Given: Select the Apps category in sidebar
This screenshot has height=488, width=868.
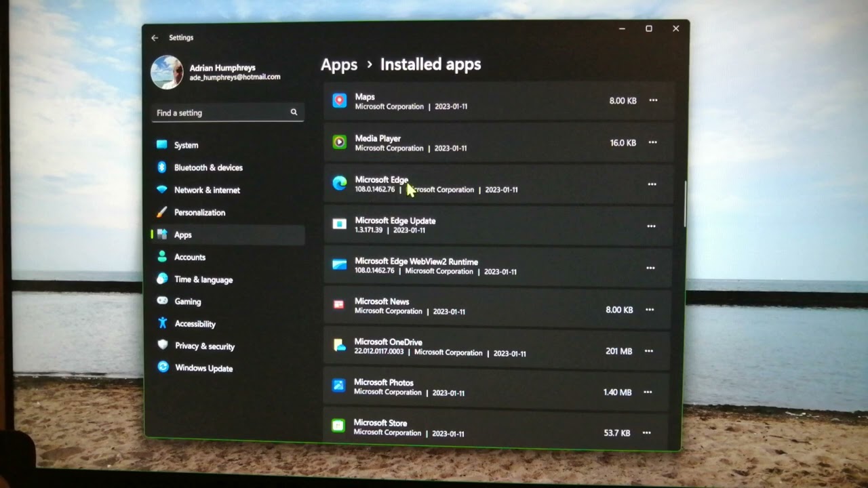Looking at the screenshot, I should tap(227, 235).
